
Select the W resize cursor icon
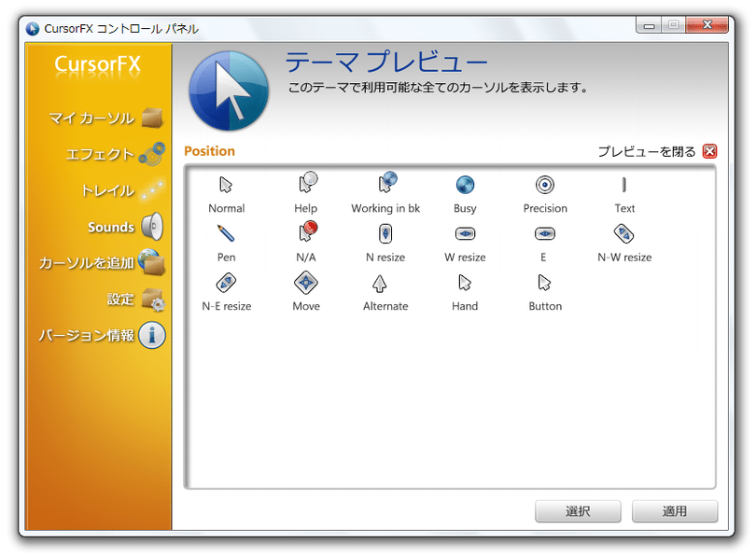pos(466,233)
